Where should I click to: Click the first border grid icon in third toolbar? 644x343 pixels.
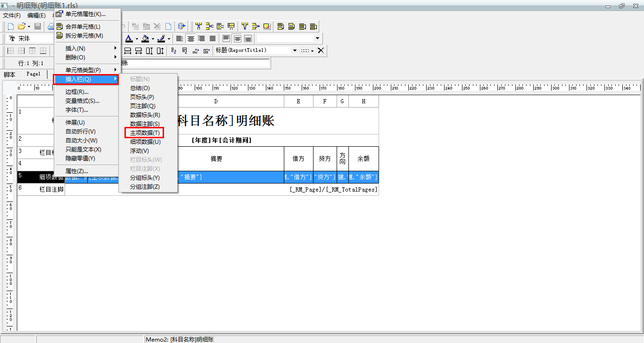tap(11, 50)
